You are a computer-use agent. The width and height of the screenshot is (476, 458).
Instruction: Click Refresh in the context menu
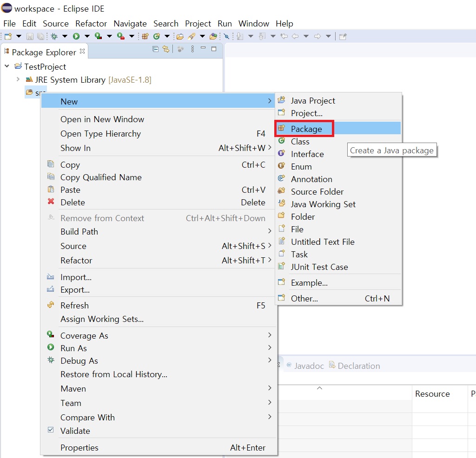(x=159, y=305)
